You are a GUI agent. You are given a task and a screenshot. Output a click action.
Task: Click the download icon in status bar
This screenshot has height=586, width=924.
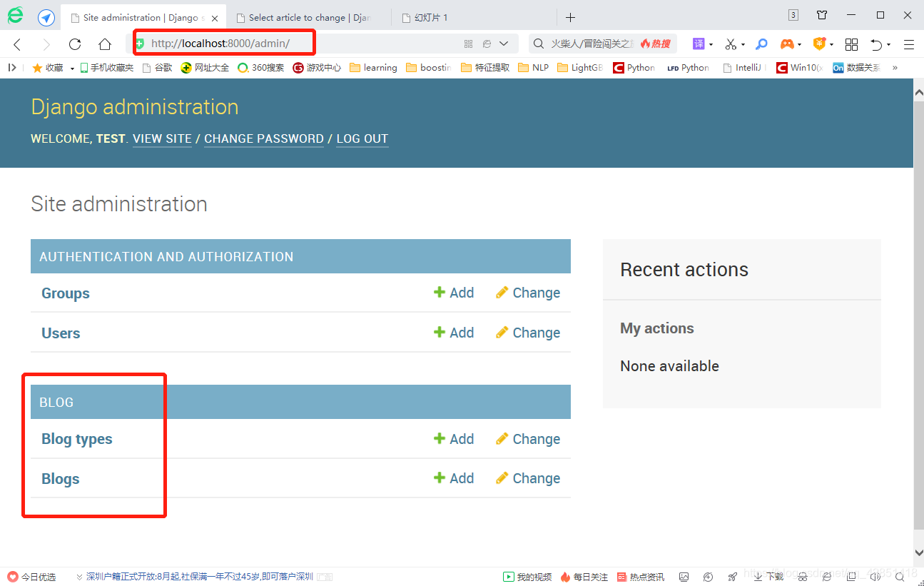[758, 577]
